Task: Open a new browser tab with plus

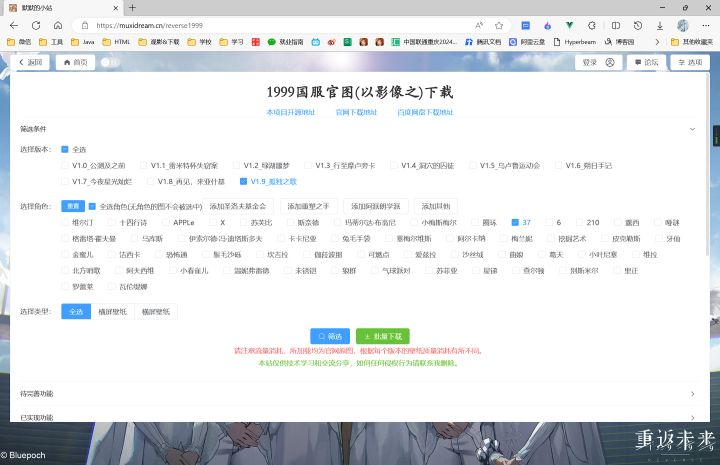Action: point(132,8)
